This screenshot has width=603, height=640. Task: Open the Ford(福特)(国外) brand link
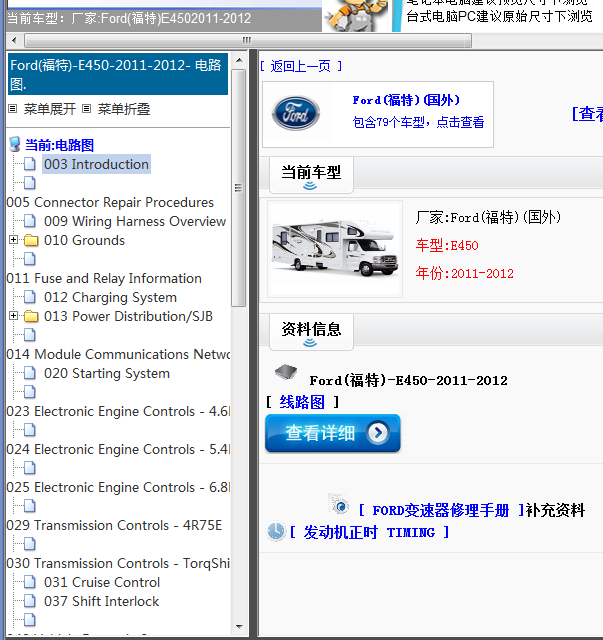tap(406, 100)
